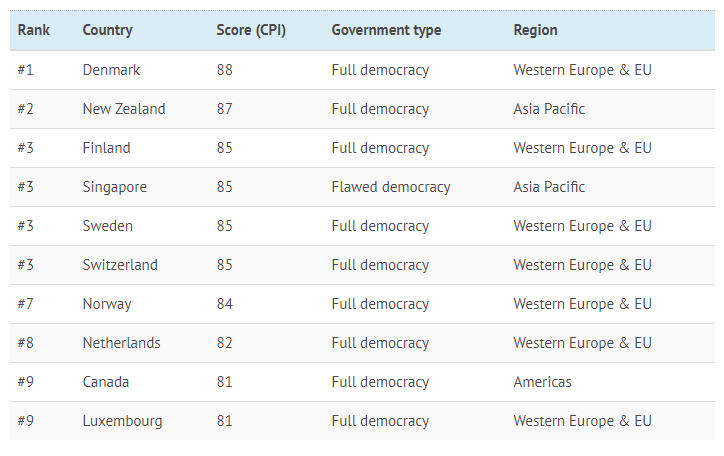The height and width of the screenshot is (456, 724).
Task: Click the Americas region cell
Action: (542, 382)
